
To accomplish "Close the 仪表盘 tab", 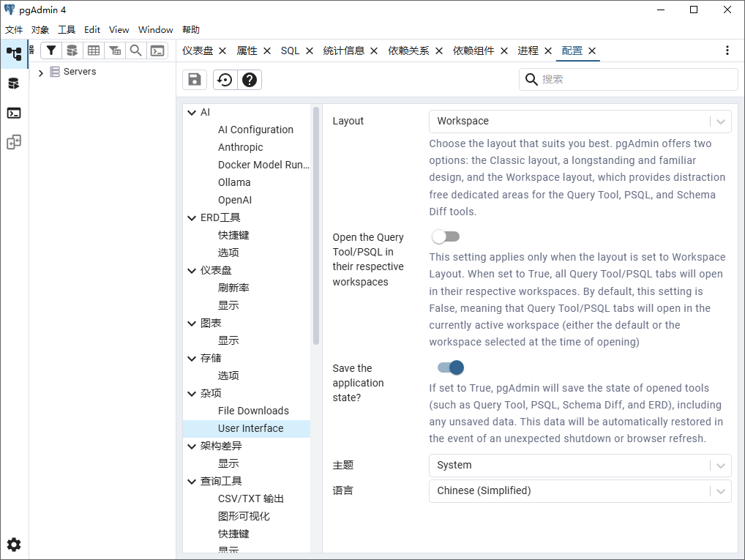I will tap(222, 51).
